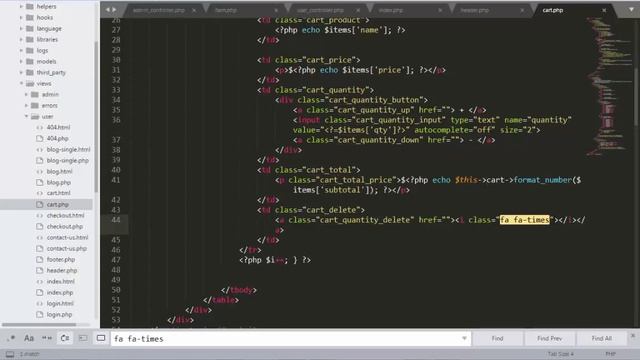The width and height of the screenshot is (640, 360).
Task: Open header.php in sidebar
Action: [x=62, y=270]
